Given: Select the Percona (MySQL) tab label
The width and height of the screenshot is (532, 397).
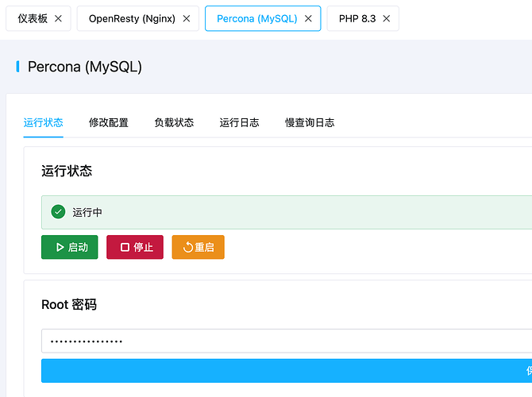Looking at the screenshot, I should [256, 18].
